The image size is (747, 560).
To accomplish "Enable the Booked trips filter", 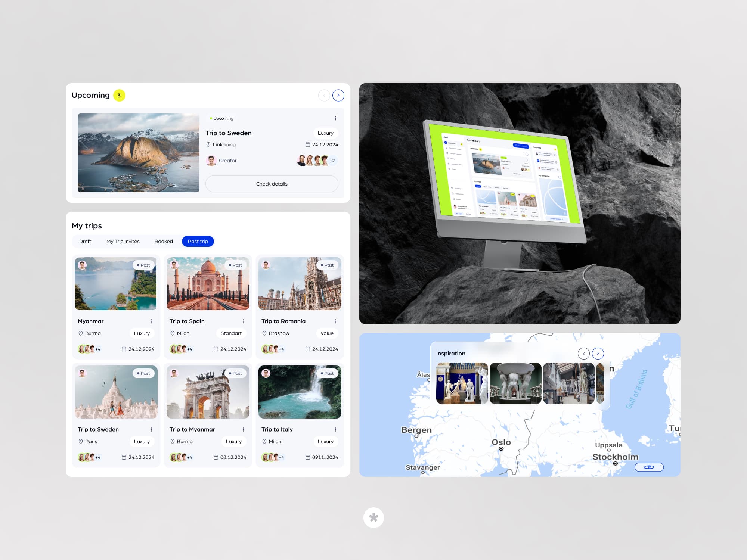I will (164, 241).
